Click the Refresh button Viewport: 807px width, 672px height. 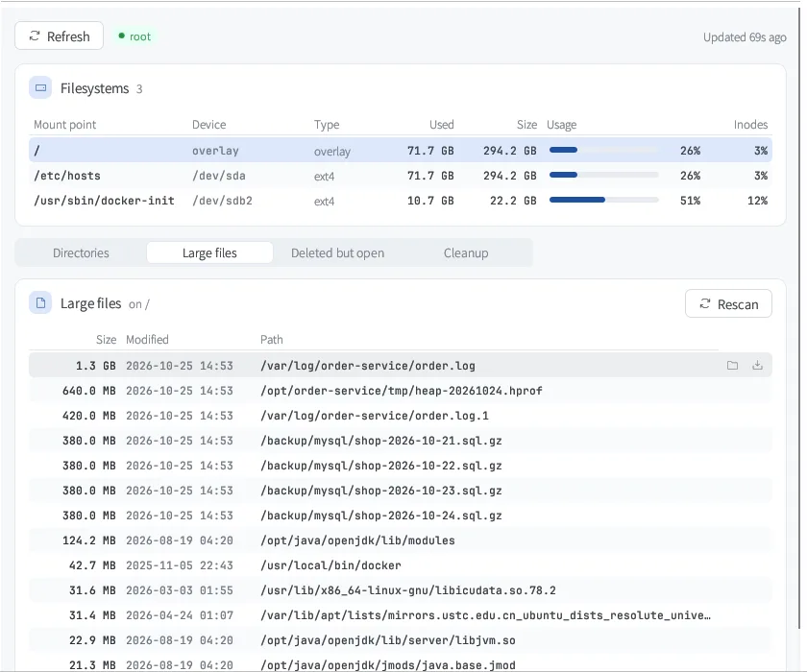pos(60,36)
